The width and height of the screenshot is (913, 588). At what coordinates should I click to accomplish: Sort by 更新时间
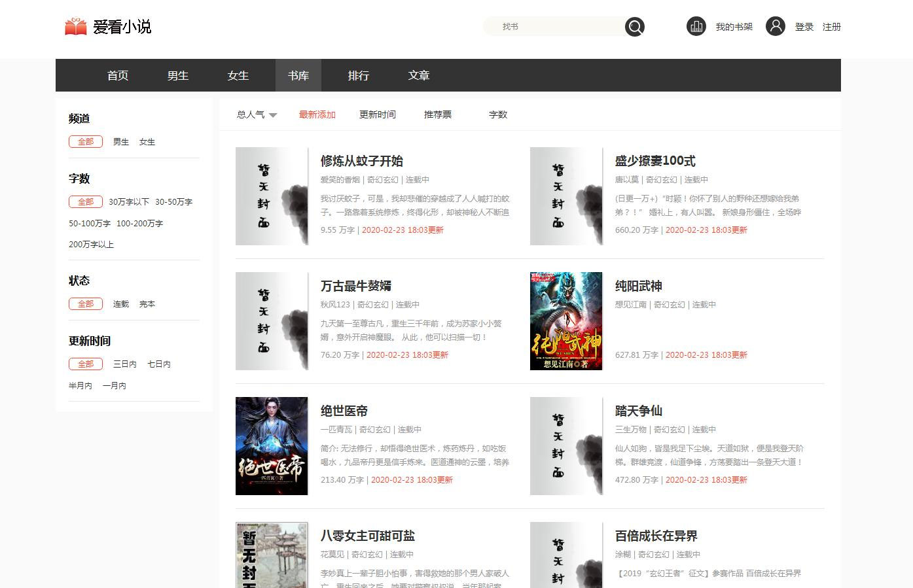click(377, 114)
